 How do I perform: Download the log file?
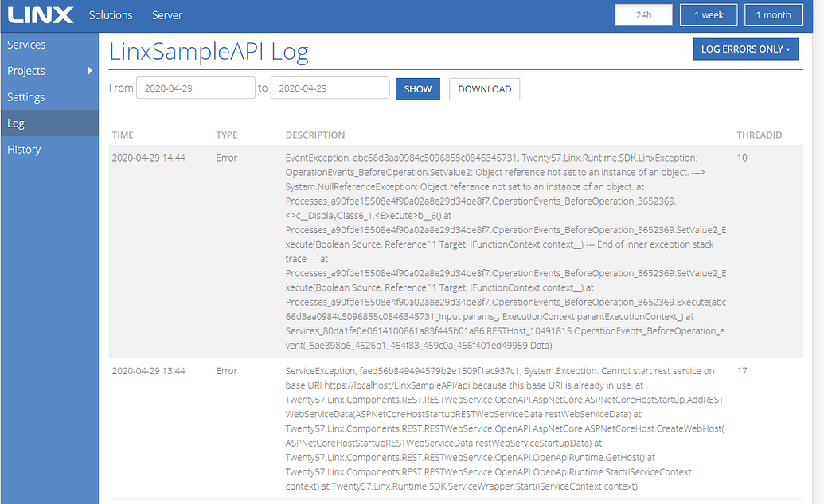point(485,89)
